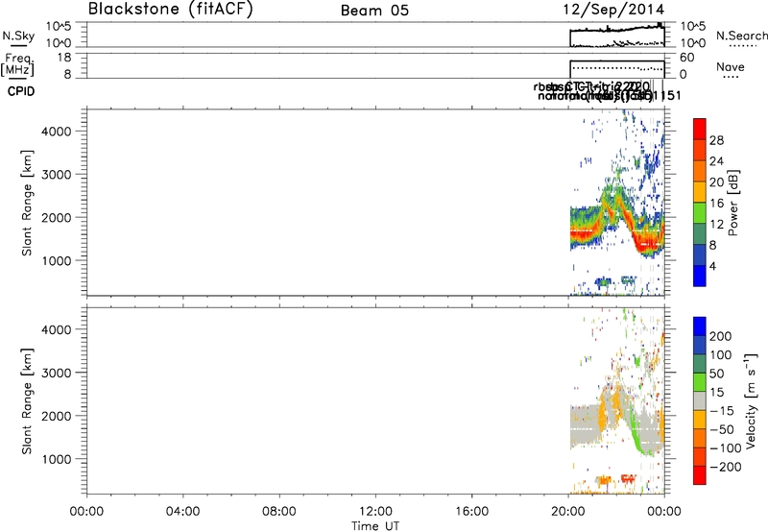Click the '16' tick on power colorbar
768x532 pixels.
click(716, 204)
